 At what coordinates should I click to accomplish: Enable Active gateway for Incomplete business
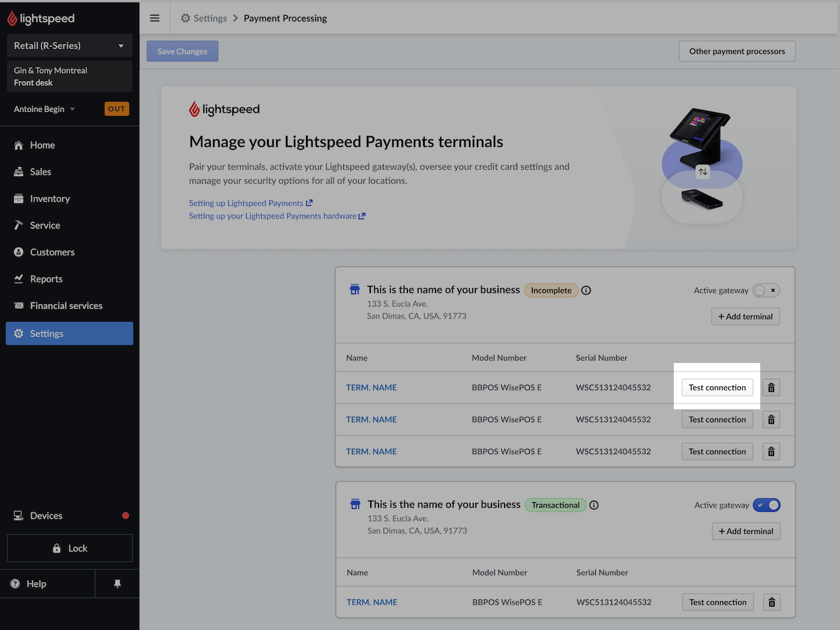tap(766, 290)
